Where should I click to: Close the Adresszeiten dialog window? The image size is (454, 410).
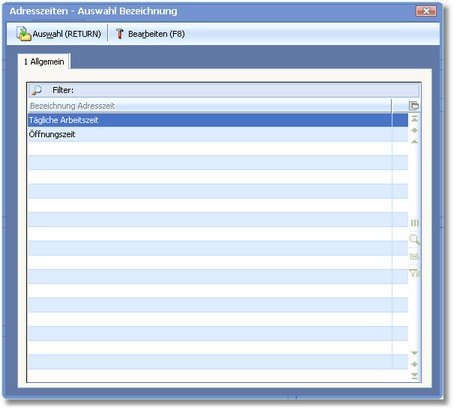pyautogui.click(x=426, y=11)
